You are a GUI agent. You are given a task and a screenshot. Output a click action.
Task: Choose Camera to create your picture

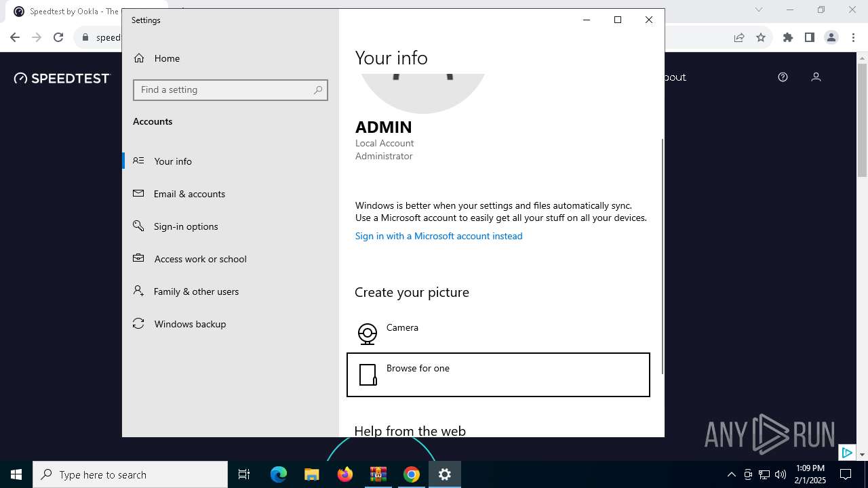[x=498, y=333]
